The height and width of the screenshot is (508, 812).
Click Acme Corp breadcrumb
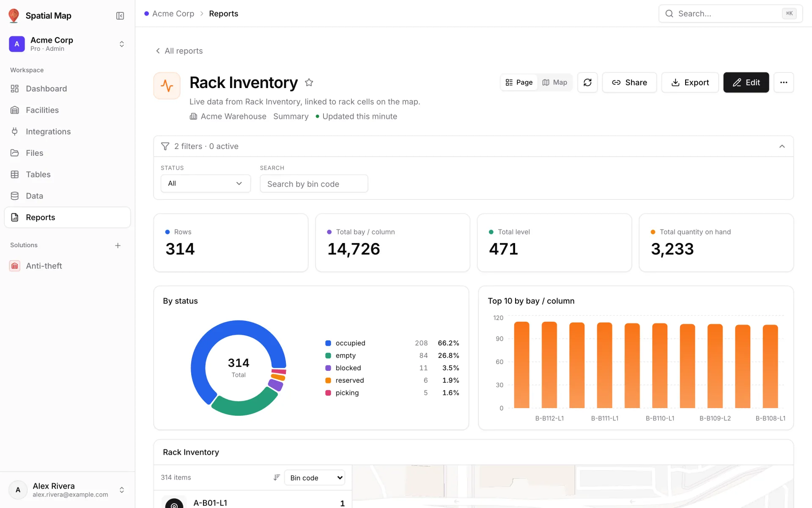pyautogui.click(x=173, y=14)
